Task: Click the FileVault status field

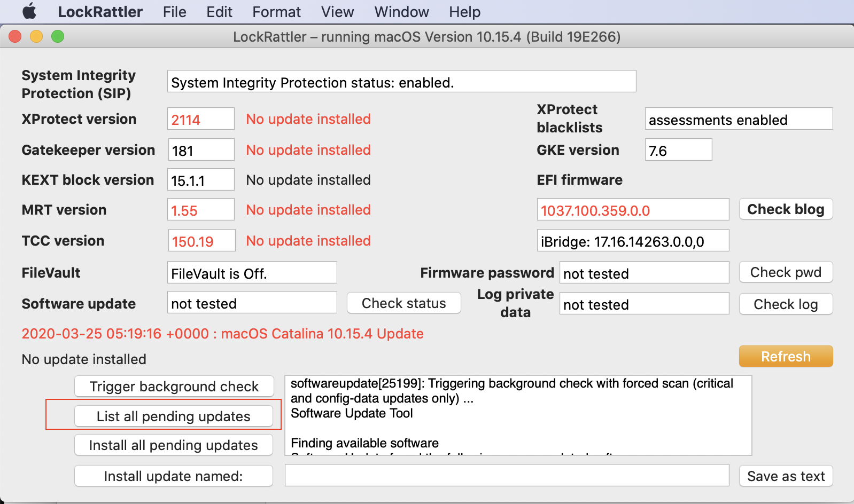Action: 252,272
